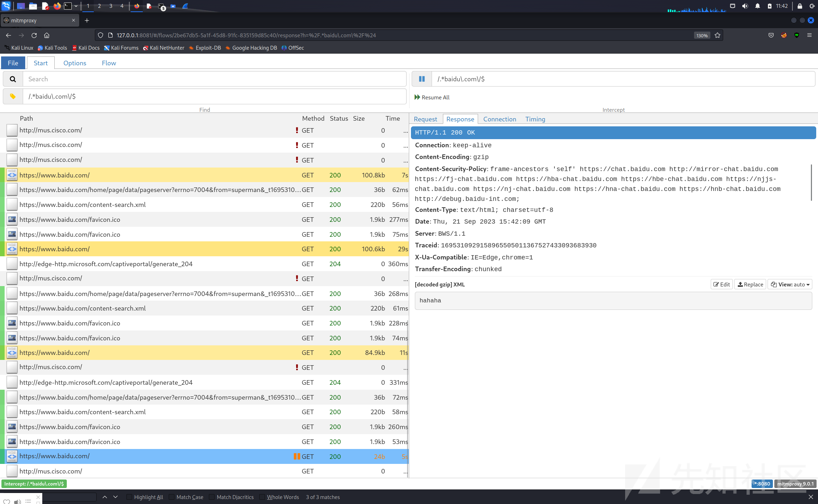Jump to previous find match arrow
This screenshot has height=504, width=818.
tap(105, 497)
